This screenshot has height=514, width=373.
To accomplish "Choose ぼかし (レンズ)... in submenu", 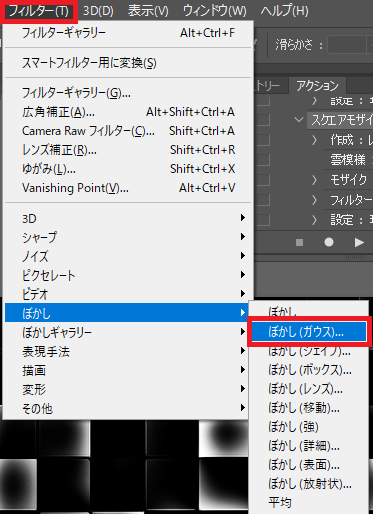I will [309, 389].
